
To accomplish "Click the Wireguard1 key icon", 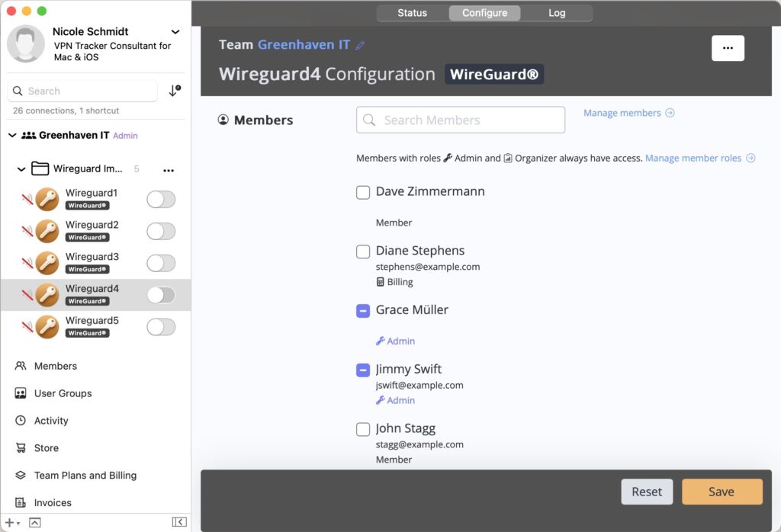I will coord(47,200).
